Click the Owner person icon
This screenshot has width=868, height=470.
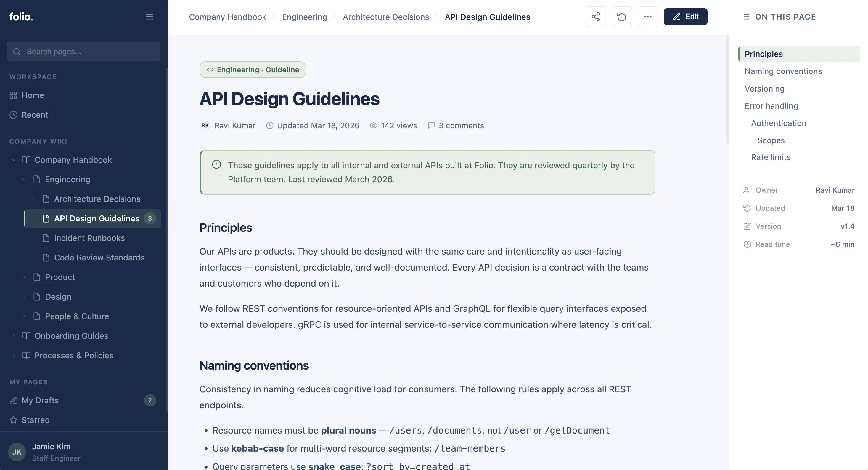(x=746, y=190)
